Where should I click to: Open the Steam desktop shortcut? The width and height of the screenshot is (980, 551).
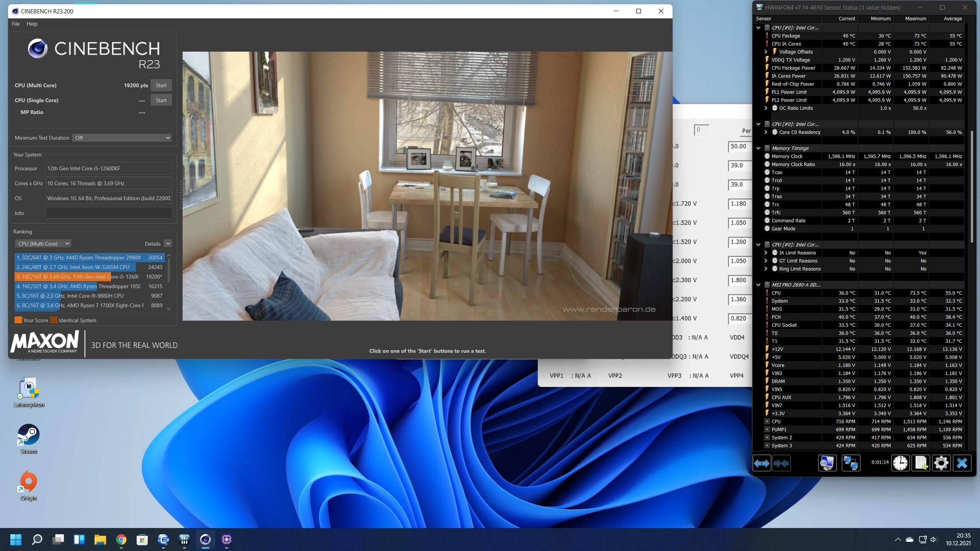pyautogui.click(x=29, y=439)
